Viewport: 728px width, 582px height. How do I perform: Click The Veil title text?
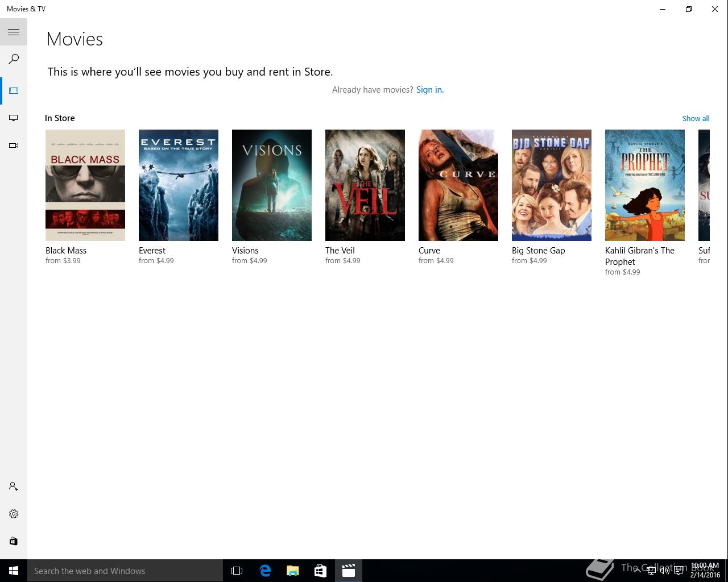340,251
